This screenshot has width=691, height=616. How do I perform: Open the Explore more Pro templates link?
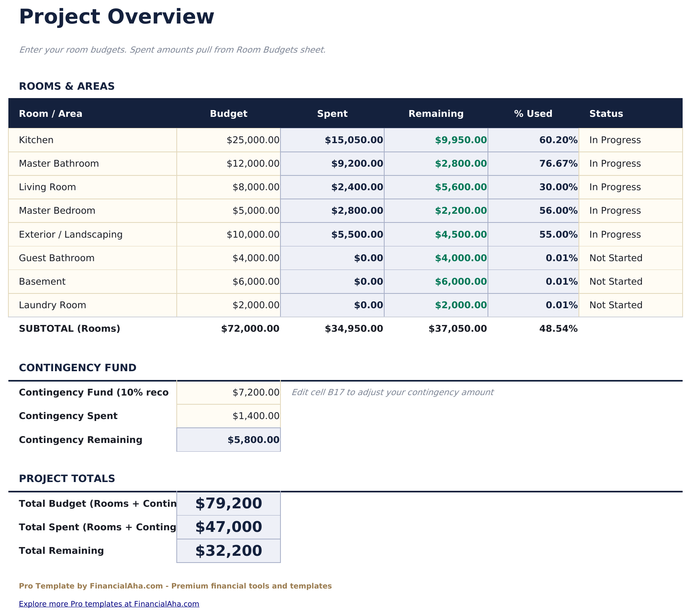(x=109, y=604)
